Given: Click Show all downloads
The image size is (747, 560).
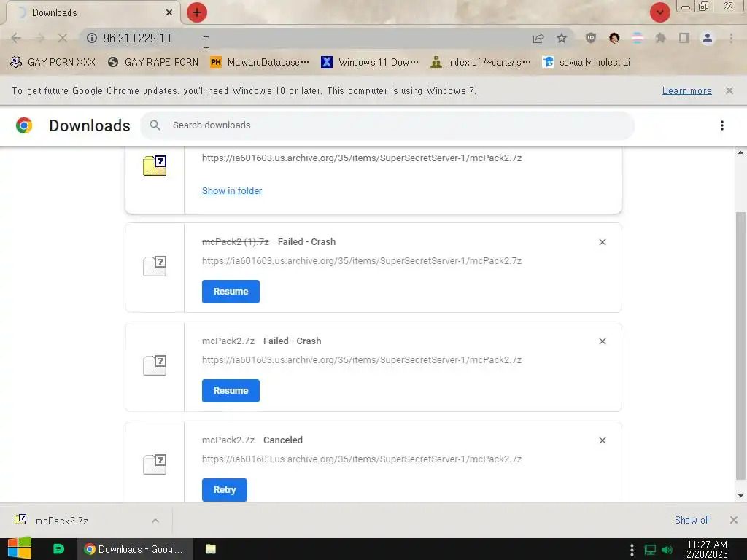Looking at the screenshot, I should 692,520.
